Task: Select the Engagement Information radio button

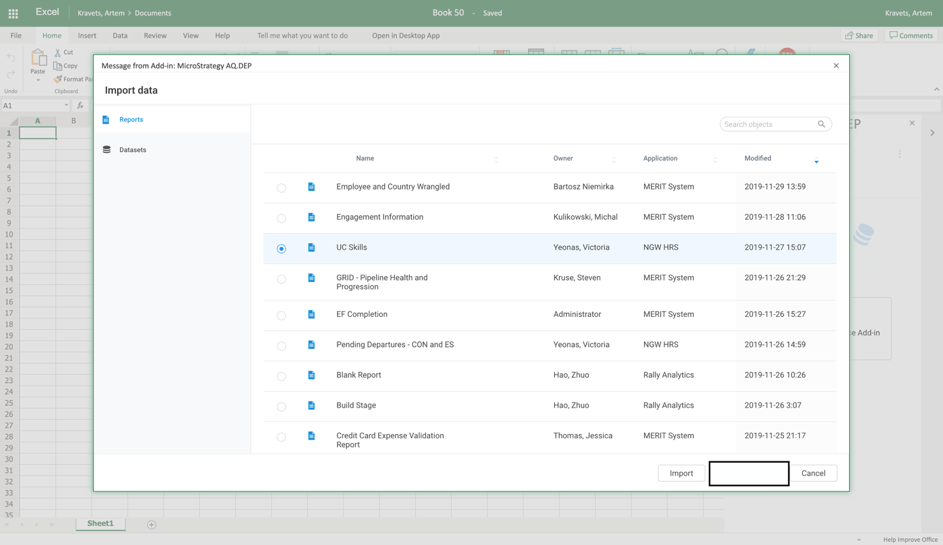Action: coord(281,218)
